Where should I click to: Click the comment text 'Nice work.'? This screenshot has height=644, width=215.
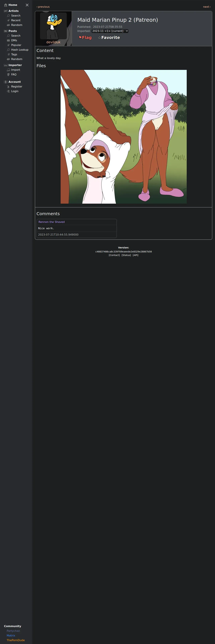point(46,228)
